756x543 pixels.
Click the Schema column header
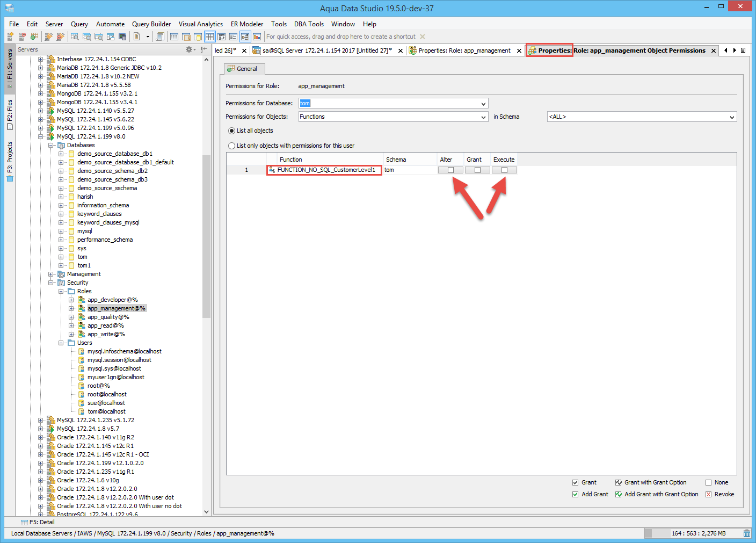410,160
